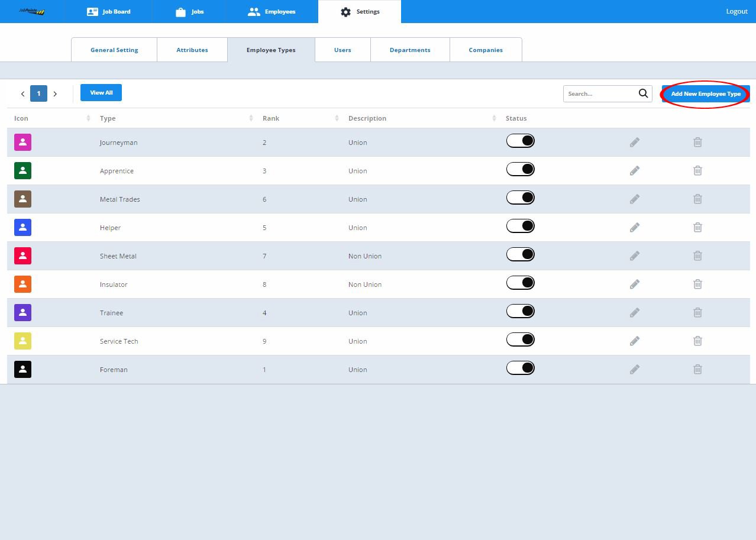This screenshot has width=756, height=540.
Task: Switch to the Departments tab
Action: coord(410,50)
